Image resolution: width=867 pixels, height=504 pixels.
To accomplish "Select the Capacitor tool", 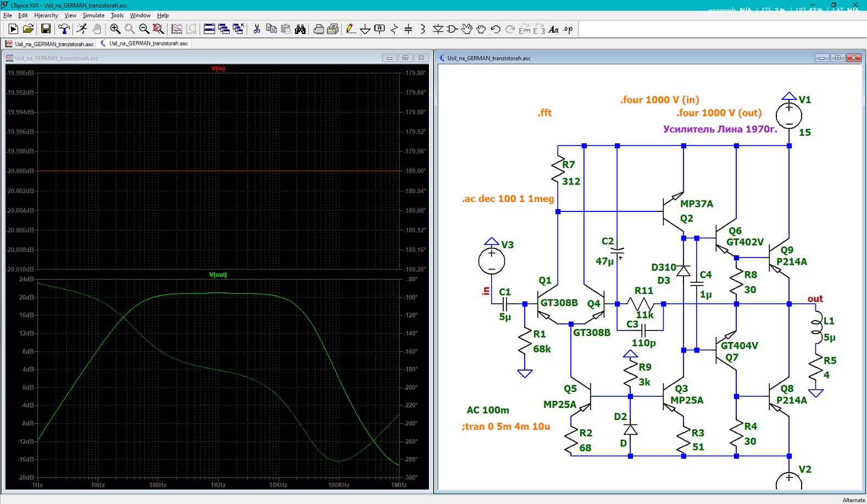I will pyautogui.click(x=408, y=29).
